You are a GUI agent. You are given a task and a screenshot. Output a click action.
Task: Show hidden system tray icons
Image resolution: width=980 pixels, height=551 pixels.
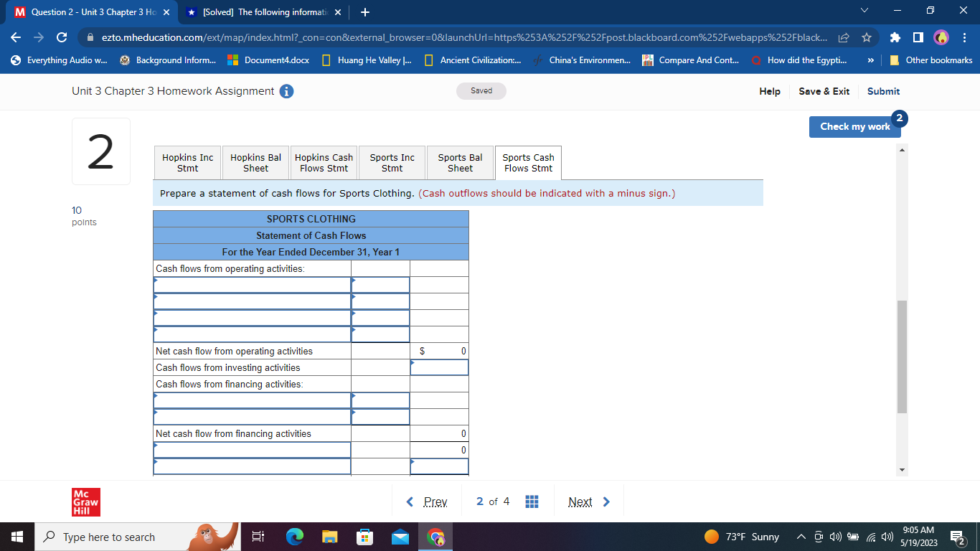click(x=802, y=537)
